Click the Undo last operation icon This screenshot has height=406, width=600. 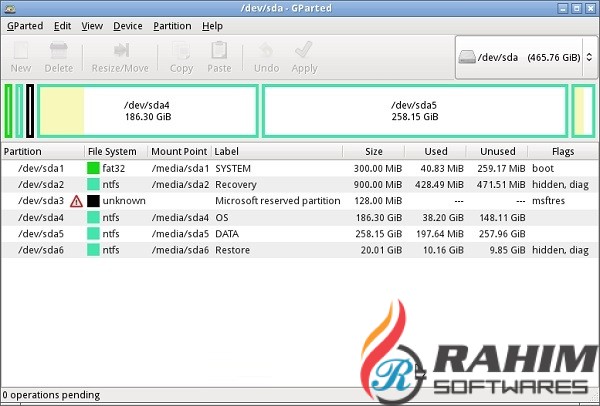click(266, 51)
